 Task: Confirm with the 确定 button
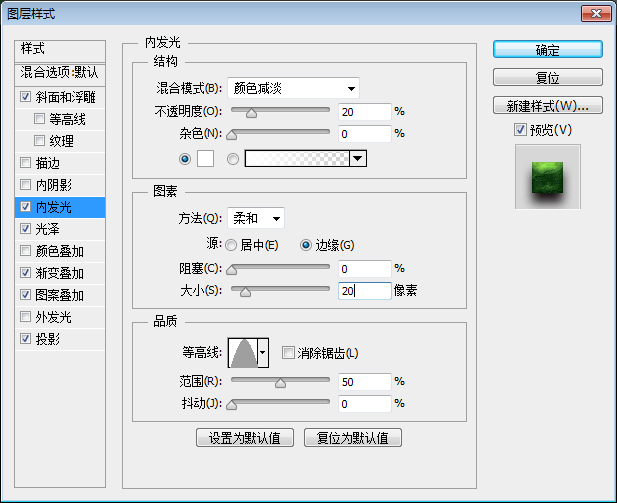[548, 50]
